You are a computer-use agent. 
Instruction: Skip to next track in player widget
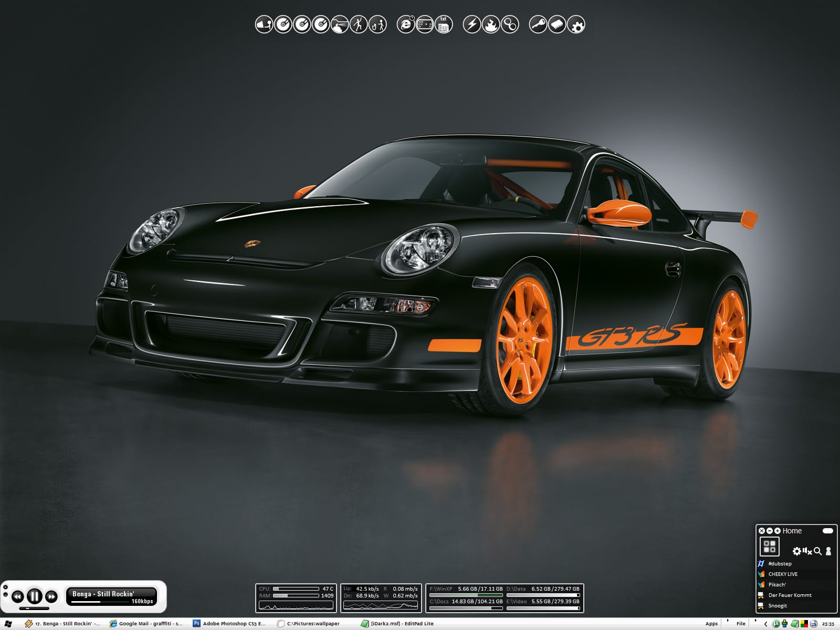51,596
